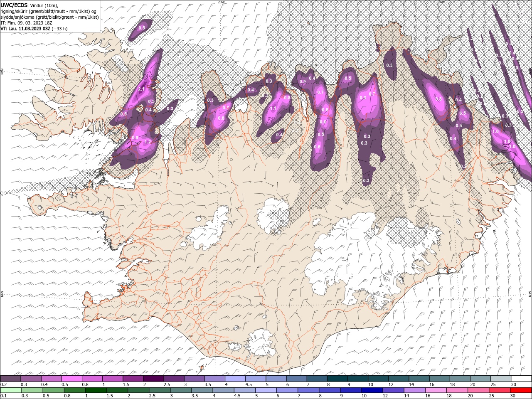Click the '0.9' snowfall value in the northwest
532x399 pixels.
(x=135, y=138)
